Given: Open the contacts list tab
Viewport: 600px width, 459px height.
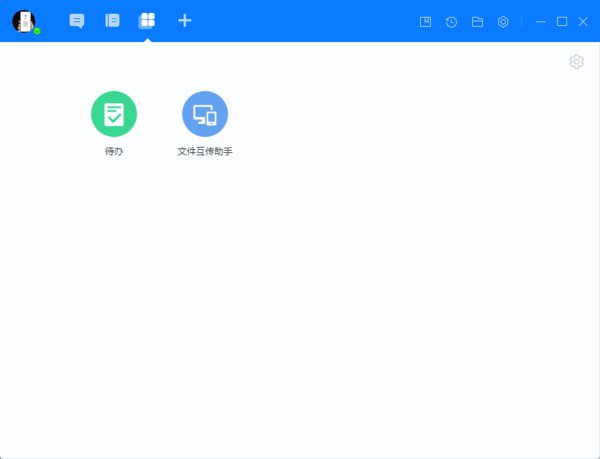Looking at the screenshot, I should point(112,20).
